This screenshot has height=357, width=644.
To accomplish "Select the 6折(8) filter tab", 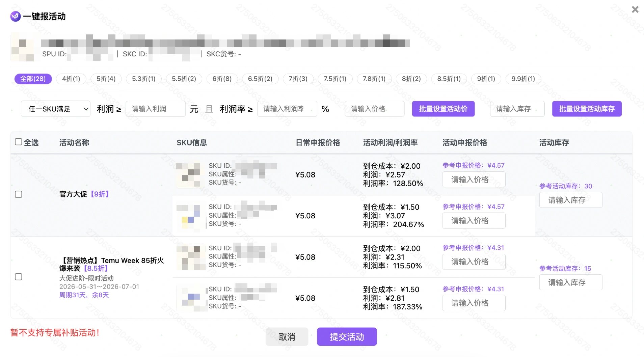I will [x=222, y=79].
